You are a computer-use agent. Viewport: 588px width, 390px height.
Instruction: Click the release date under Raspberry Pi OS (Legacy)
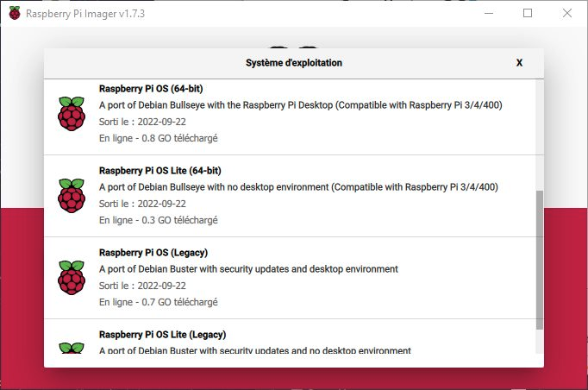coord(142,286)
